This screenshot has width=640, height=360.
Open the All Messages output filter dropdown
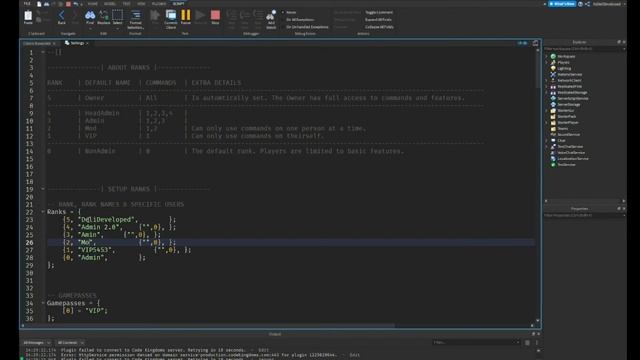37,343
